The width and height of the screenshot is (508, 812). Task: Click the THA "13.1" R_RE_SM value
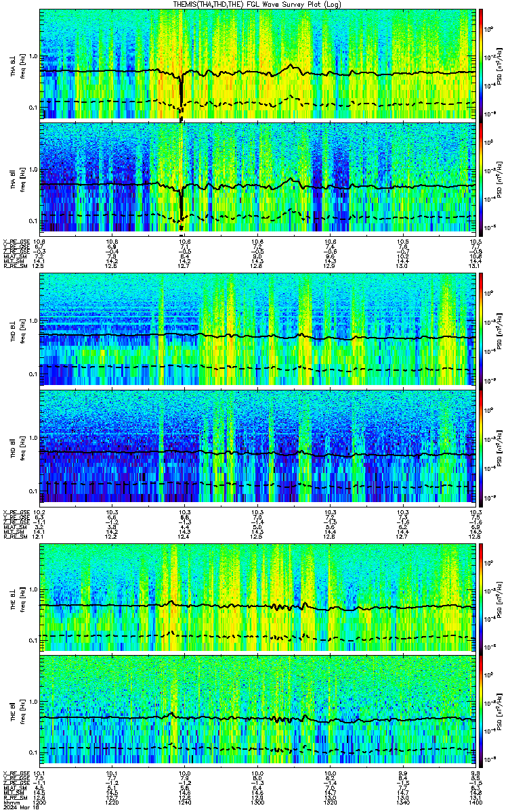pyautogui.click(x=475, y=266)
